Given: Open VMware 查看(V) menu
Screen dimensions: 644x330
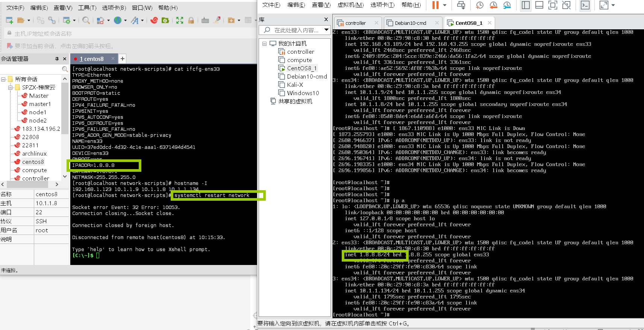Looking at the screenshot, I should 321,5.
